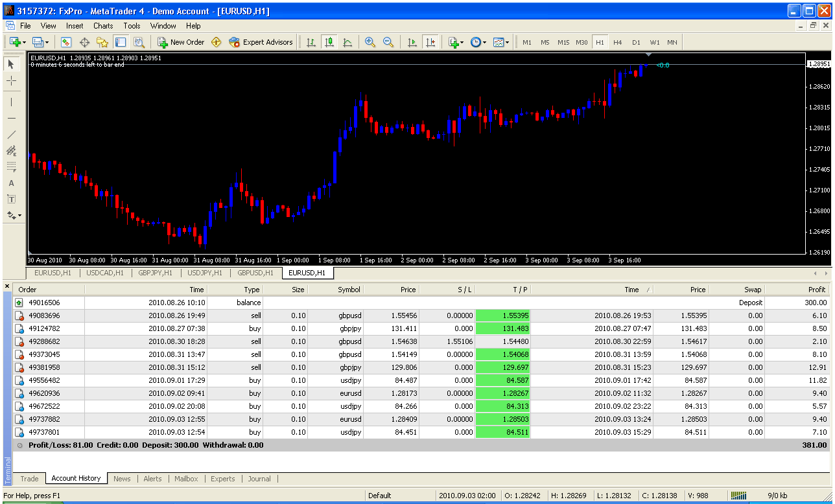Viewport: 835px width, 504px height.
Task: Click the New Order button
Action: [x=181, y=42]
